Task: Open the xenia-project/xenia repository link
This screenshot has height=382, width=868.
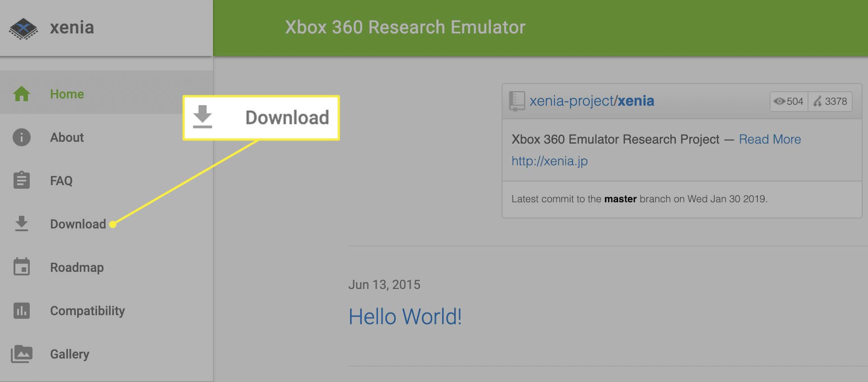Action: tap(591, 101)
